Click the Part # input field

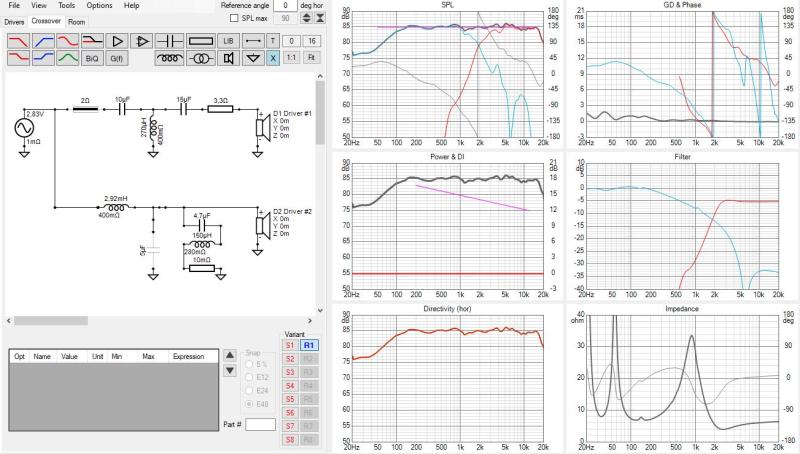(x=260, y=424)
